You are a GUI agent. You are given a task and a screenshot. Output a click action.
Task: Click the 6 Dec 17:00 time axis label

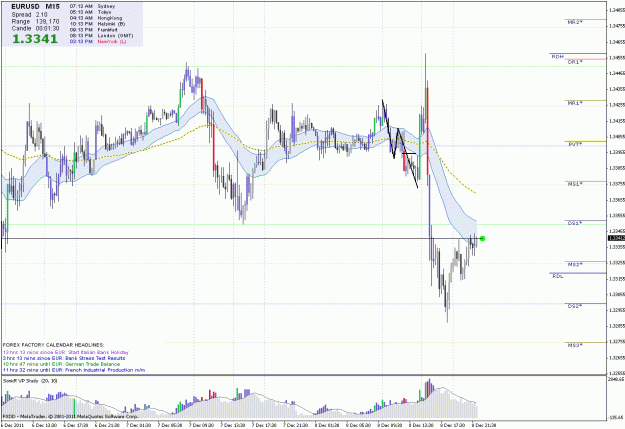[76, 425]
